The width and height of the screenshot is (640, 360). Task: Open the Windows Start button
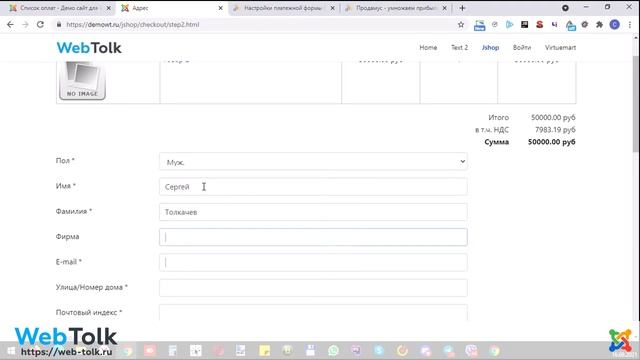[x=11, y=351]
